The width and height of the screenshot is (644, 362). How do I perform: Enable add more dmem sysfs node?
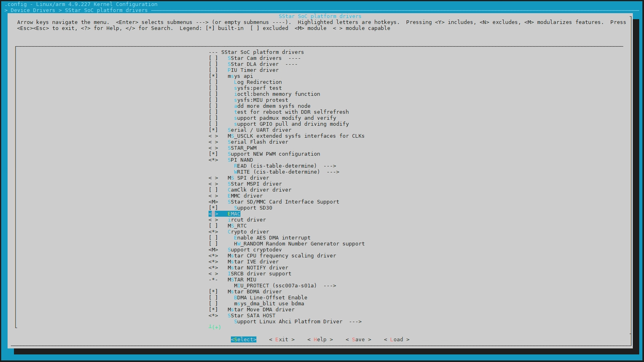click(213, 106)
